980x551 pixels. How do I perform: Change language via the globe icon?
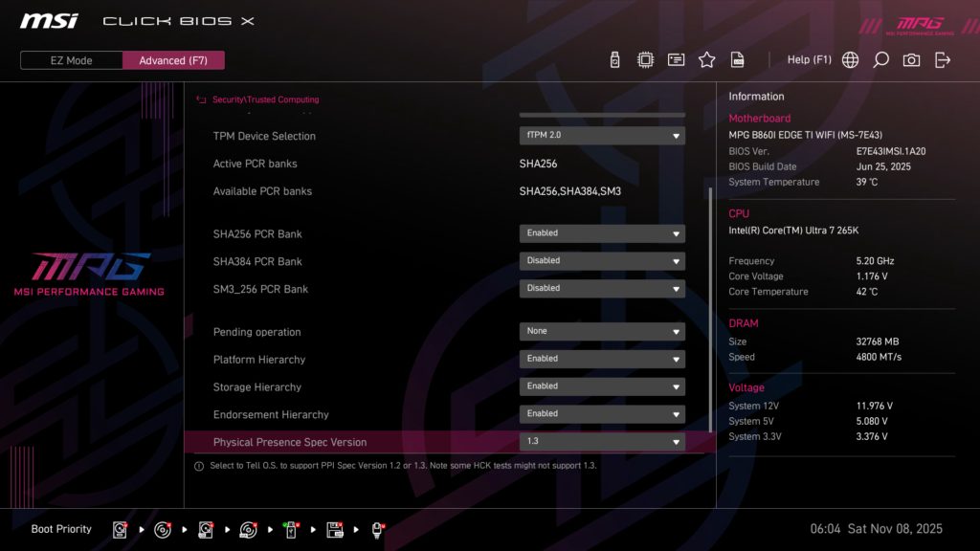[x=849, y=59]
